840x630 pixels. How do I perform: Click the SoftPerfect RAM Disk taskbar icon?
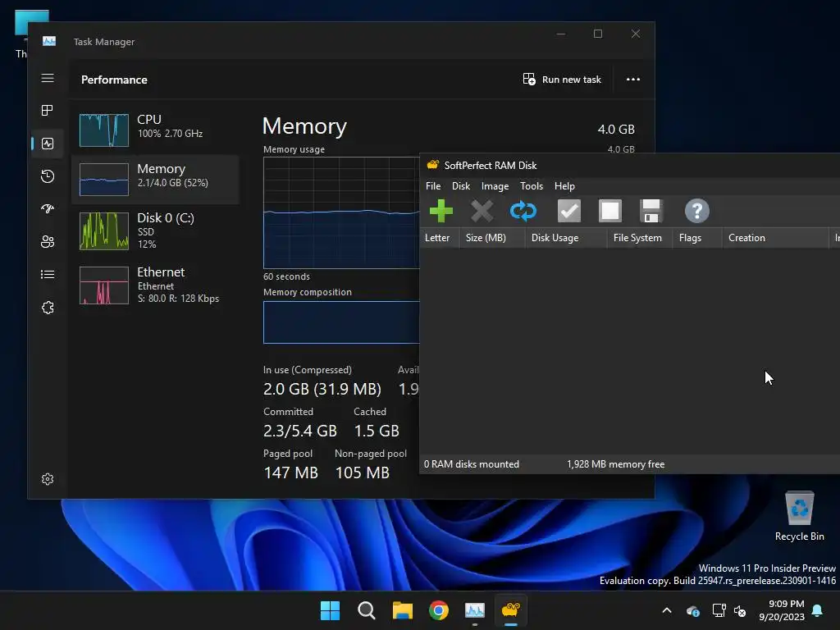coord(511,610)
